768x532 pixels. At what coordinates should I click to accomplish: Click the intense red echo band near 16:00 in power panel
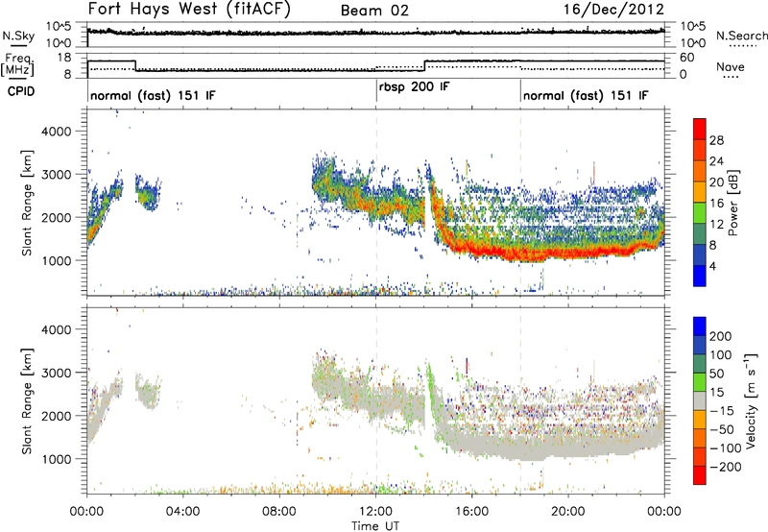472,250
